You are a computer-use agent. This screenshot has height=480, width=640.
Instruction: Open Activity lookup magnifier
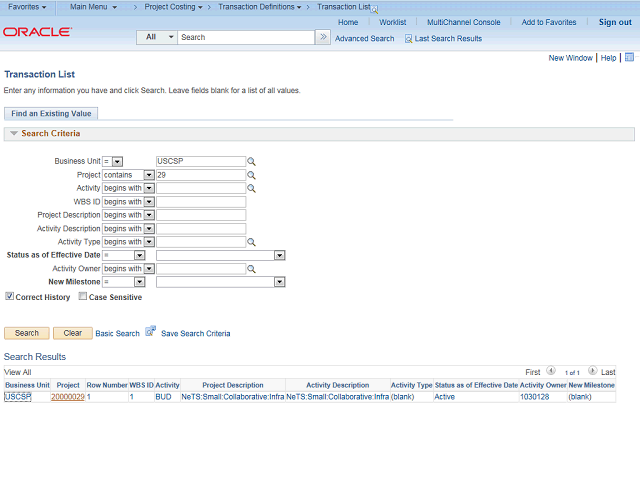click(x=251, y=188)
